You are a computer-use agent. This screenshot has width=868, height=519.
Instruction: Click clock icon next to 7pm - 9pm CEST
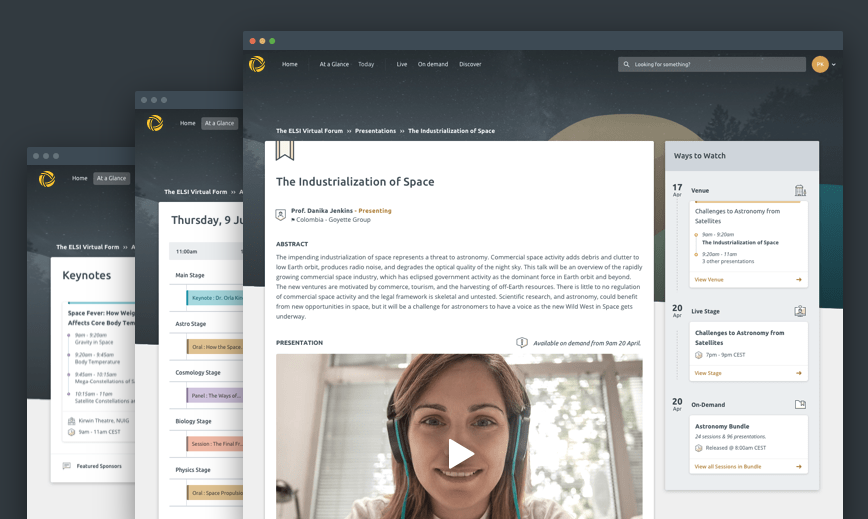[x=699, y=355]
